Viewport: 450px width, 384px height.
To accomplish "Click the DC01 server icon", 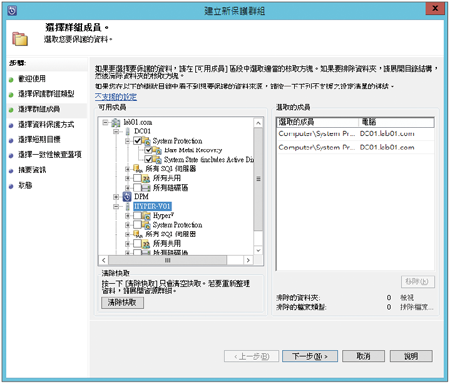I will click(127, 131).
